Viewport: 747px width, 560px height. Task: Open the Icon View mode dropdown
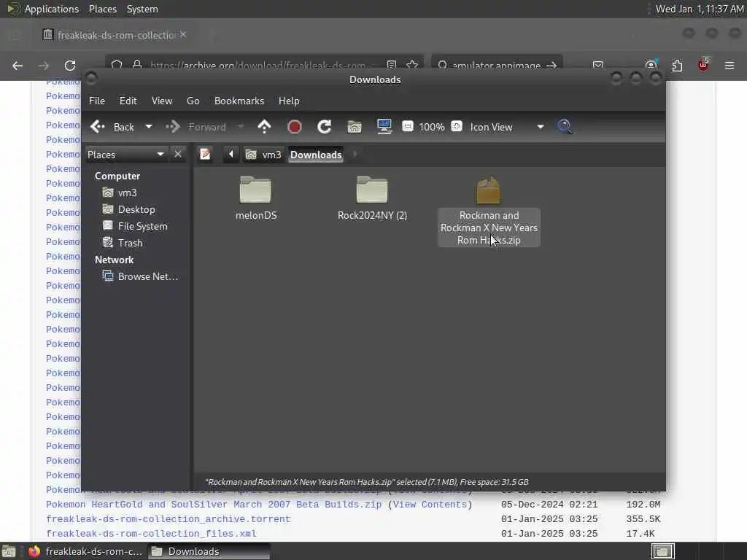coord(507,127)
